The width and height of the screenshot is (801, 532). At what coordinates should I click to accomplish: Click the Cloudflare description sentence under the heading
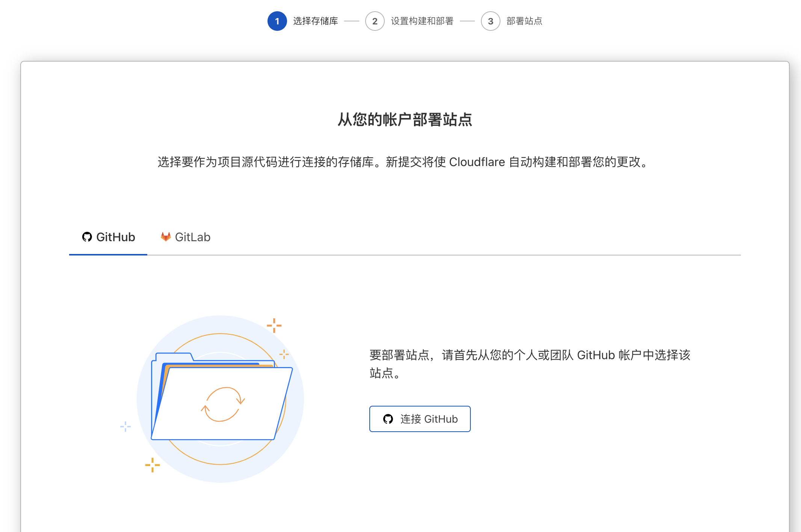tap(405, 162)
